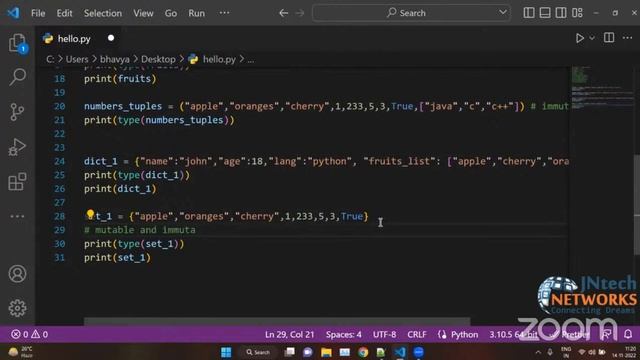Click the horizontal editor scrollbar
Screen dimensions: 640x360
point(277,321)
